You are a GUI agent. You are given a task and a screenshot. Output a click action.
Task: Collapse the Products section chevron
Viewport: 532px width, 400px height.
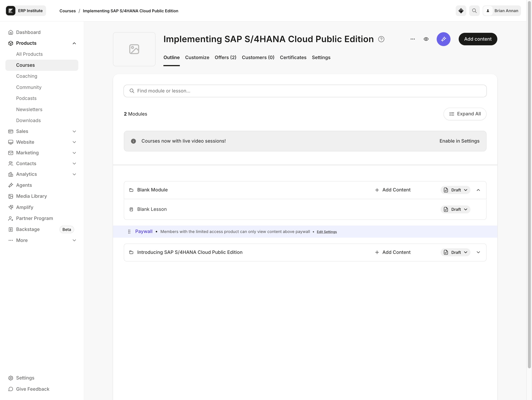pos(74,43)
